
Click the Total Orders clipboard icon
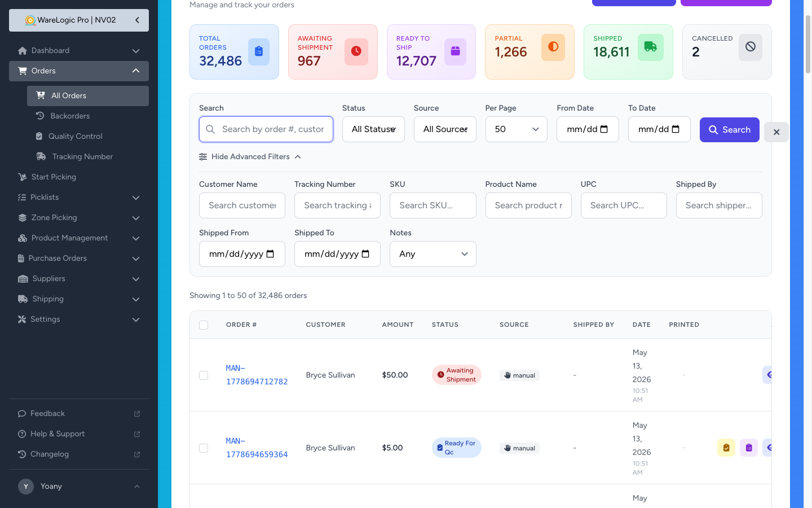259,51
